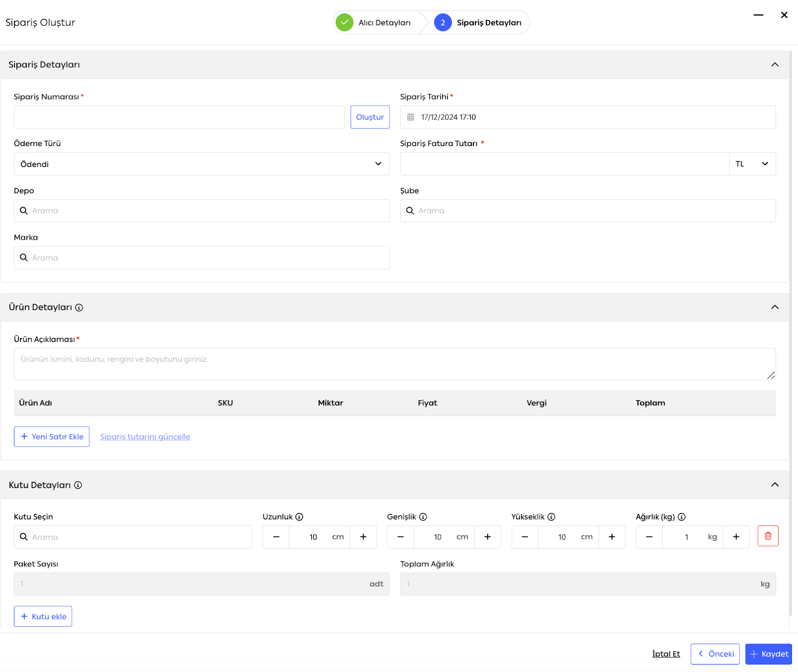Click the Miktar column header
798x672 pixels.
(331, 403)
